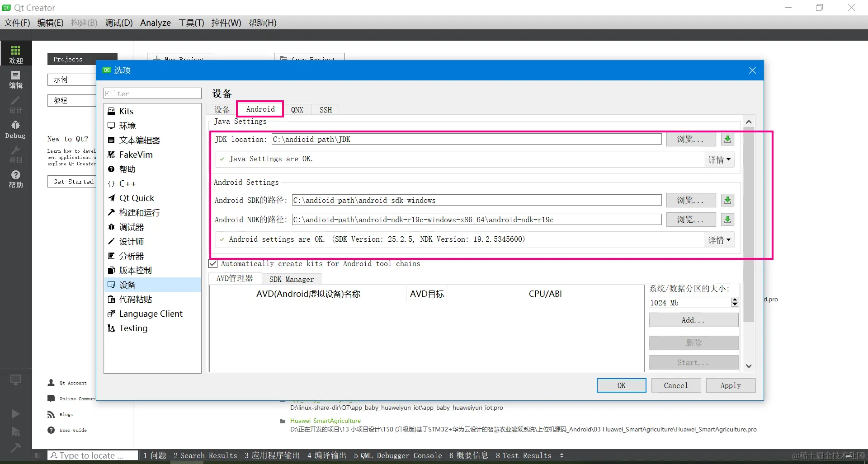
Task: Click the partition size spinner arrows
Action: pyautogui.click(x=735, y=303)
